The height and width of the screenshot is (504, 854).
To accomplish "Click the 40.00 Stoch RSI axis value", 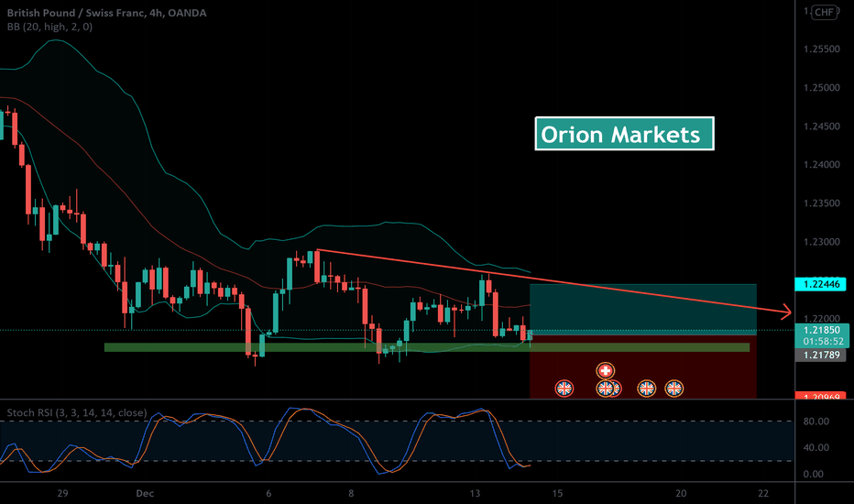I will pyautogui.click(x=816, y=447).
